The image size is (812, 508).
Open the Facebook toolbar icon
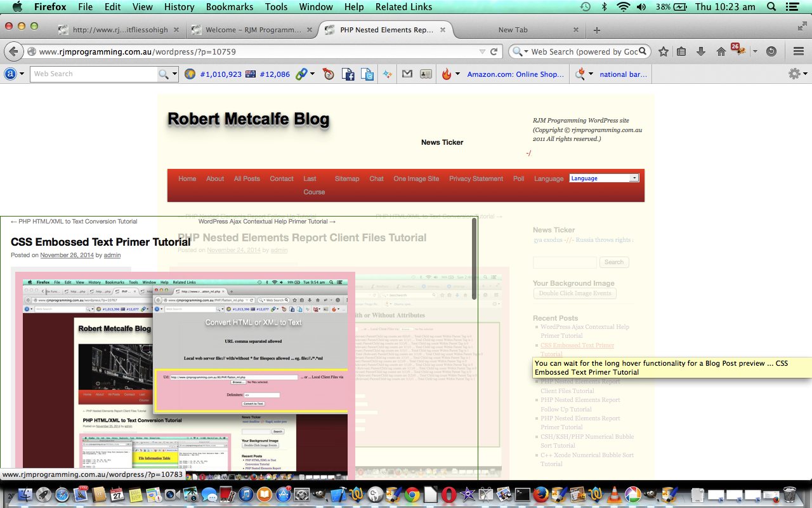click(348, 74)
